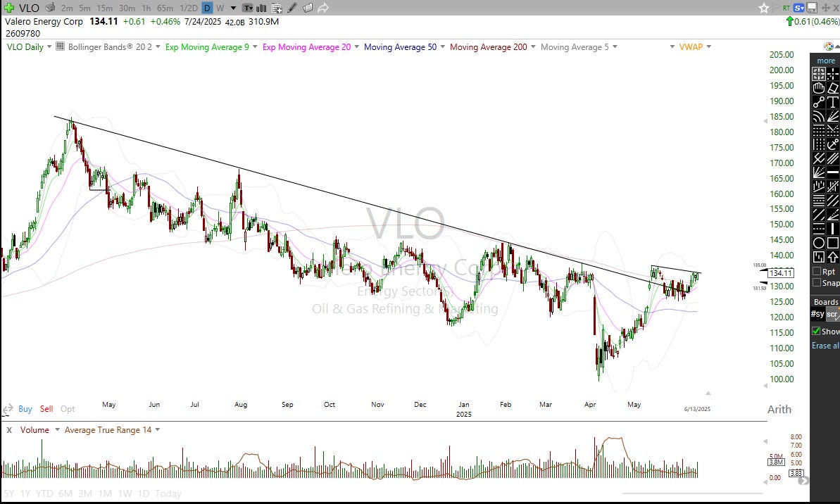Open the scr board tab
The width and height of the screenshot is (840, 504).
832,315
